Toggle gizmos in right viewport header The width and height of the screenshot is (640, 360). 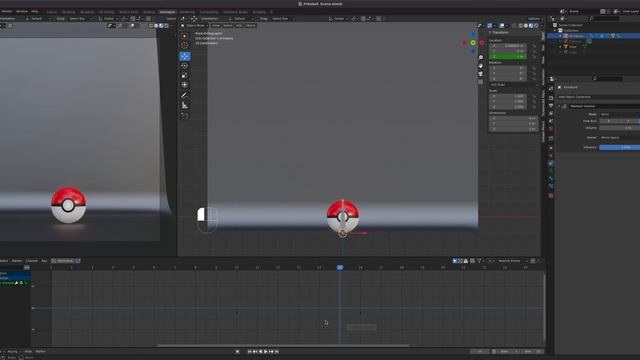point(489,26)
